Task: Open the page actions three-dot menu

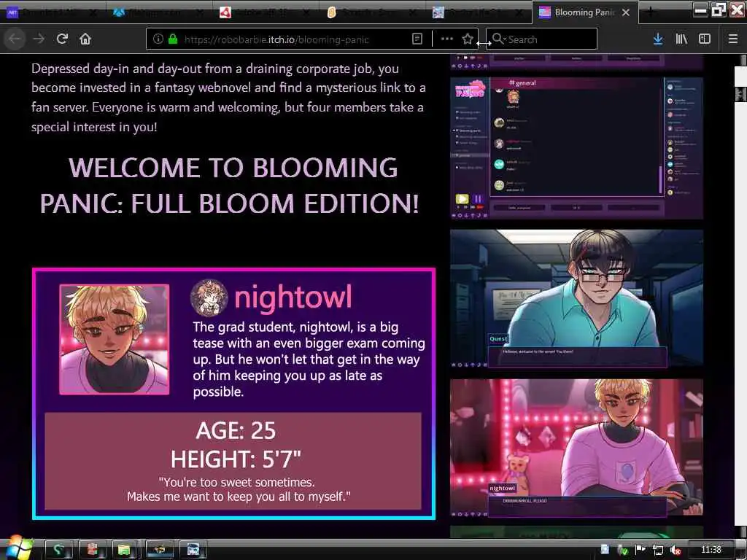Action: coord(447,39)
